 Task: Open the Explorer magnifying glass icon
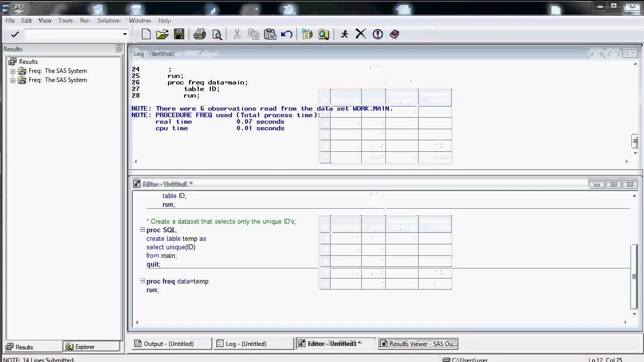click(324, 34)
